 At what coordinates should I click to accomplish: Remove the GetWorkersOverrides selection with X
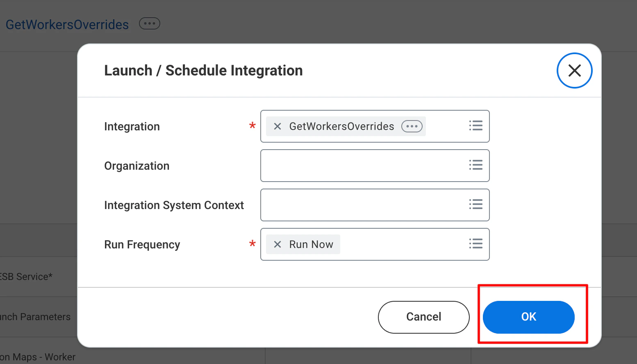point(278,126)
